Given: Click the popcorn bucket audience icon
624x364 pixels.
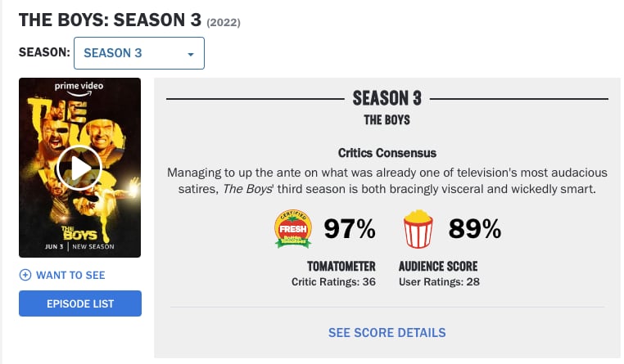Looking at the screenshot, I should tap(418, 230).
